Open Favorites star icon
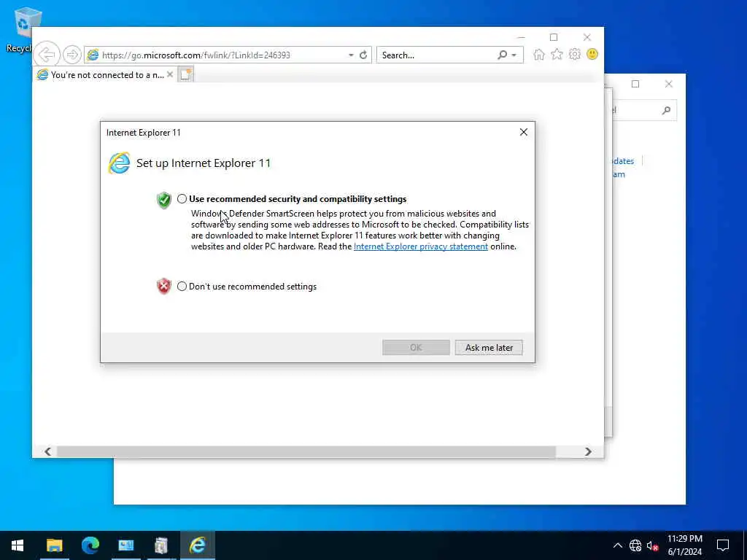 pos(557,55)
